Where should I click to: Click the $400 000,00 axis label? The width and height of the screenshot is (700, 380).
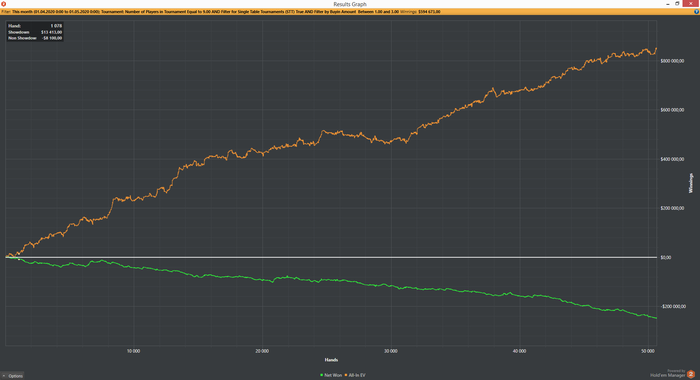point(672,159)
